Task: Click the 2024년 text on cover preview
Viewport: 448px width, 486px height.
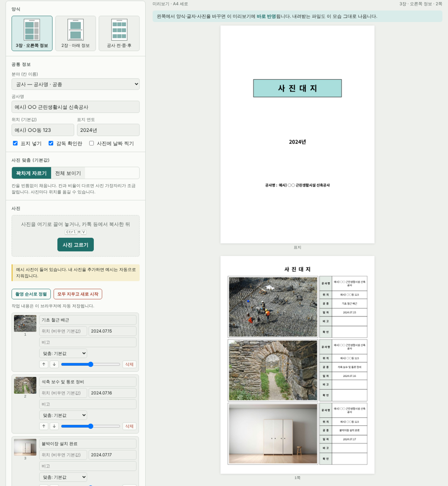Action: [x=297, y=142]
